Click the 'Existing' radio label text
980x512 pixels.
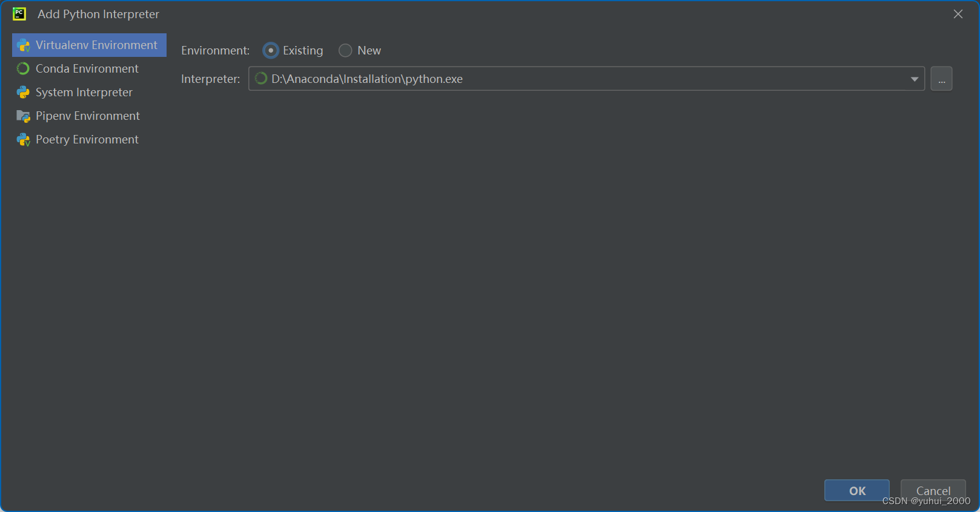point(303,51)
